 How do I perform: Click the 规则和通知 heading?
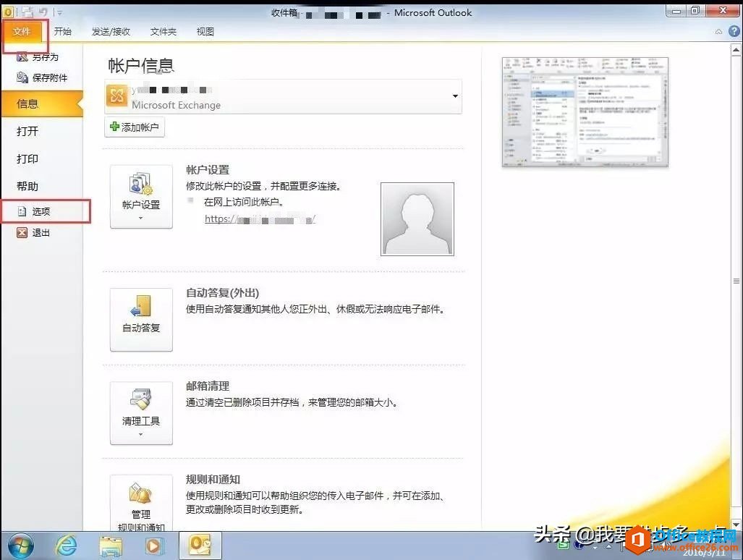[213, 480]
